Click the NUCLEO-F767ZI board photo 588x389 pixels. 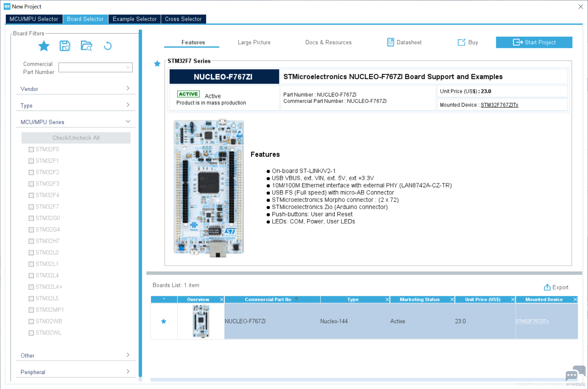click(209, 188)
